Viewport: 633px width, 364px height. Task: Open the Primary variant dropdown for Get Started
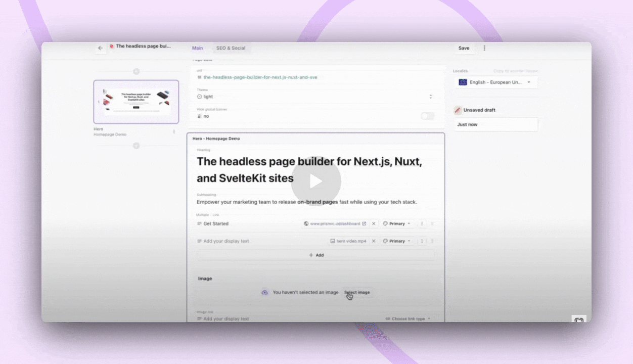pos(398,223)
